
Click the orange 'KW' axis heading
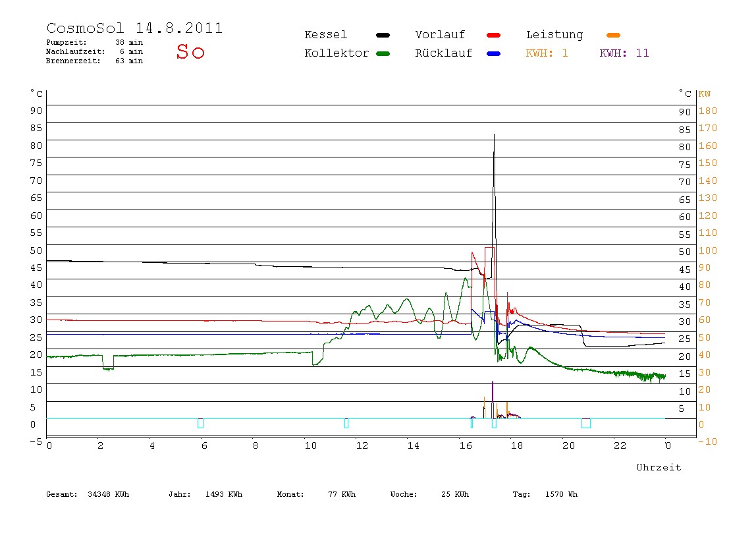click(704, 94)
